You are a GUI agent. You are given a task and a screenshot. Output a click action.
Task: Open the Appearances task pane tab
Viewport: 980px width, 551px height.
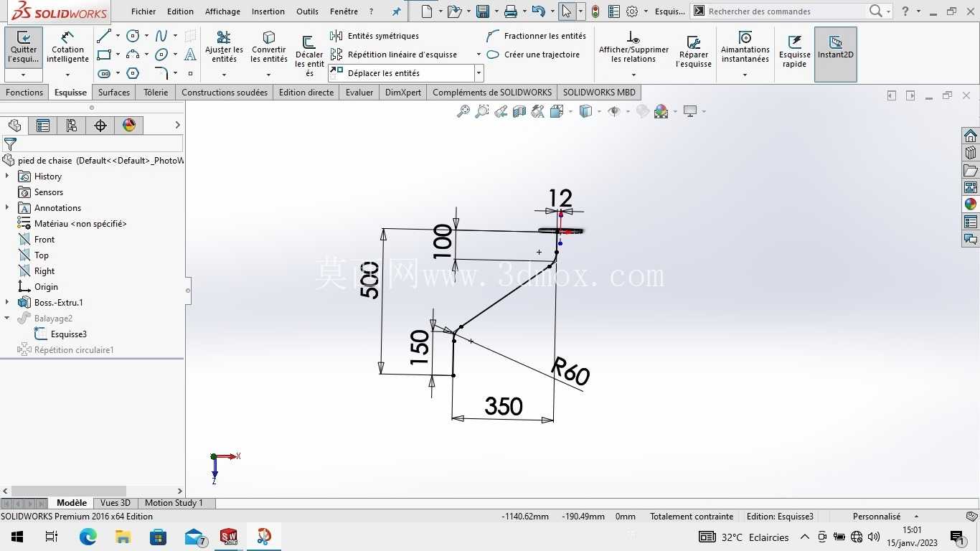coord(971,204)
